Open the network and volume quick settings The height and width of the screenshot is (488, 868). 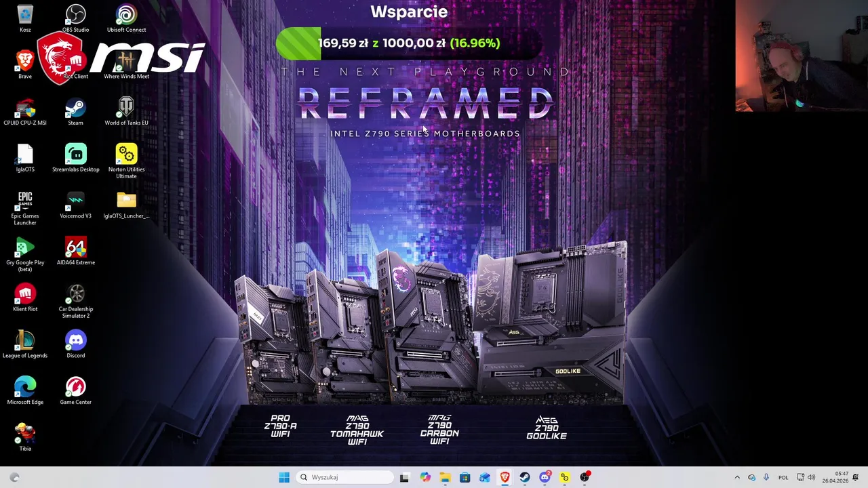point(806,477)
